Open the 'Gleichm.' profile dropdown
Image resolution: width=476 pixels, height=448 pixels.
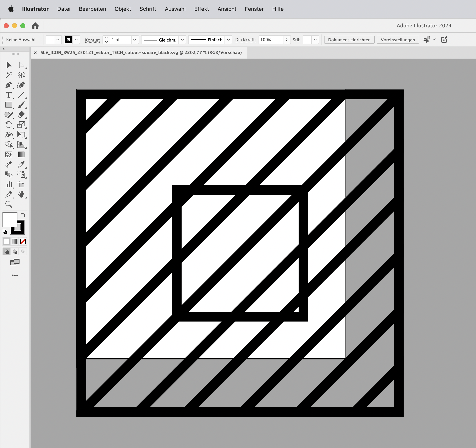[182, 40]
